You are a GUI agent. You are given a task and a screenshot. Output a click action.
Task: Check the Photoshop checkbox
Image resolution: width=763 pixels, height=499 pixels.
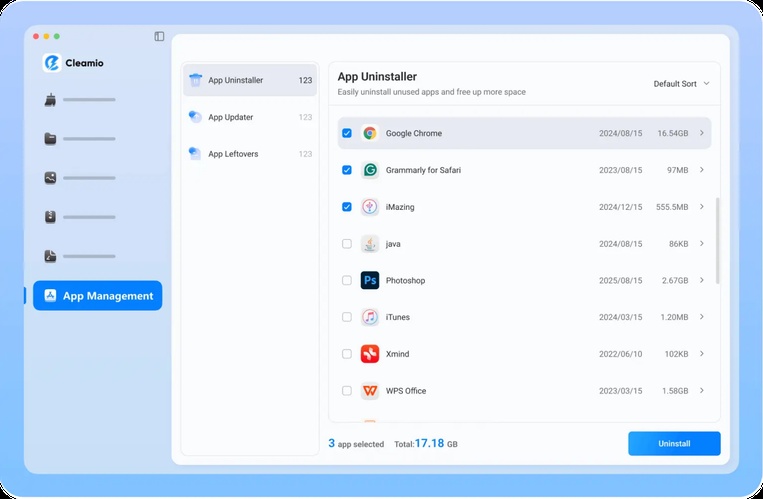point(347,281)
